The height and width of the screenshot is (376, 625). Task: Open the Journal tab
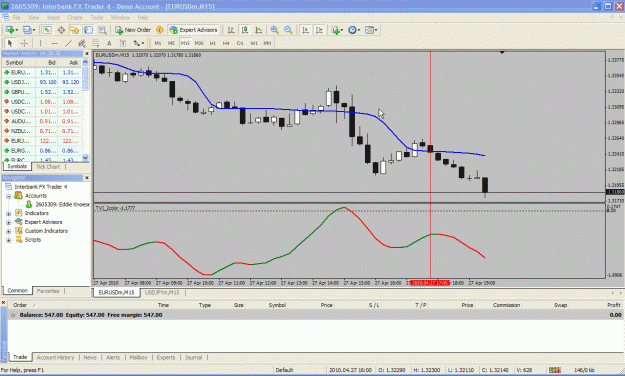point(193,357)
